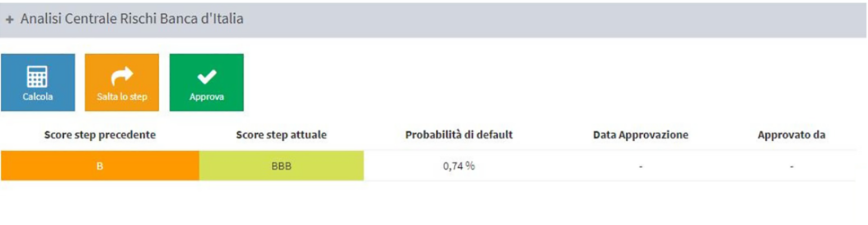This screenshot has width=868, height=225.
Task: Select the Data Approvazione column header
Action: (x=641, y=135)
